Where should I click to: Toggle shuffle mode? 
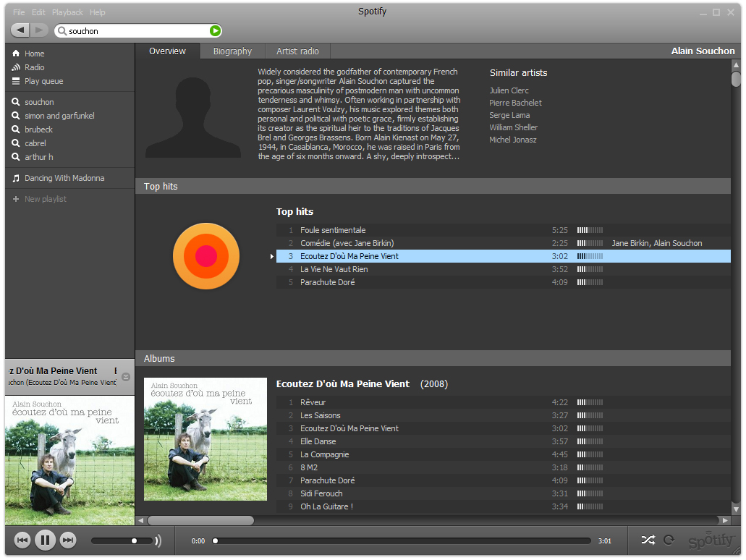(648, 540)
